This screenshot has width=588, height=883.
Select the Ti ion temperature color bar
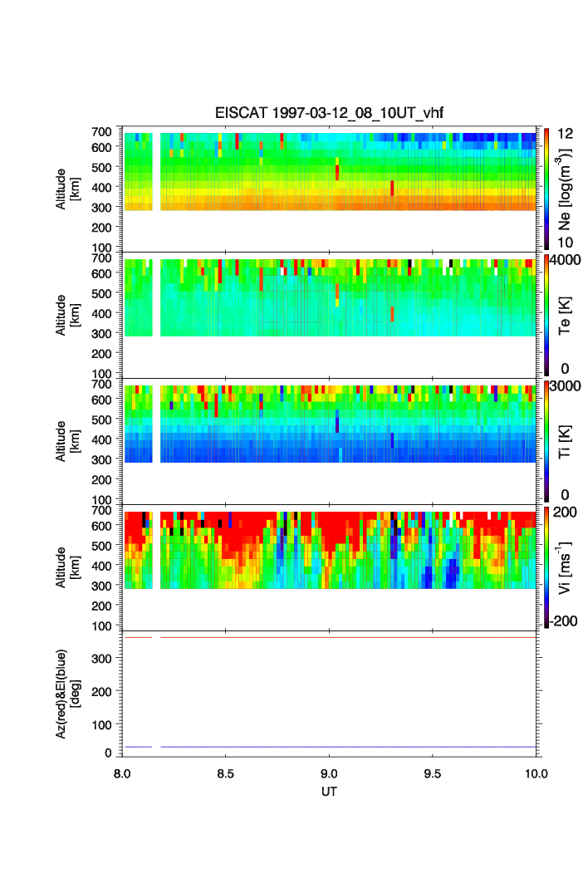click(x=546, y=441)
